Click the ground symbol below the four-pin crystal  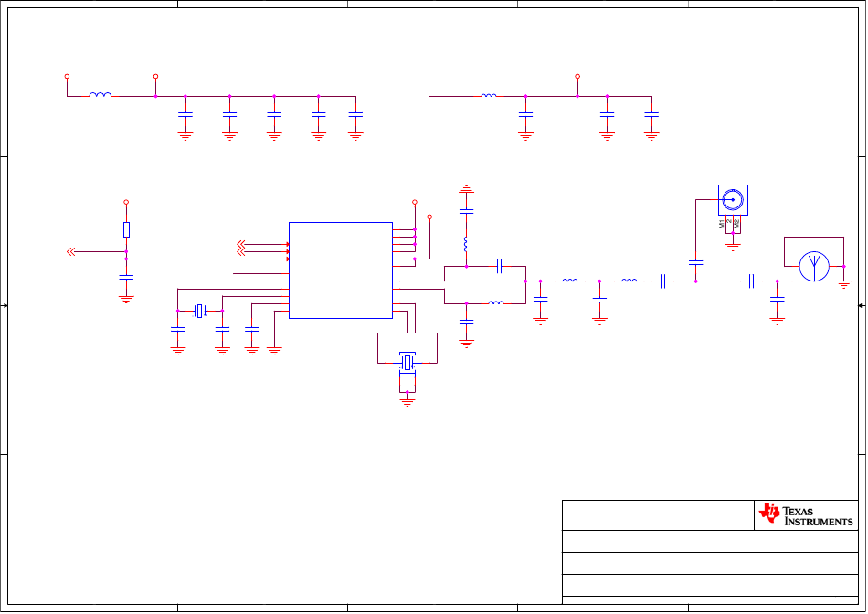(x=408, y=402)
